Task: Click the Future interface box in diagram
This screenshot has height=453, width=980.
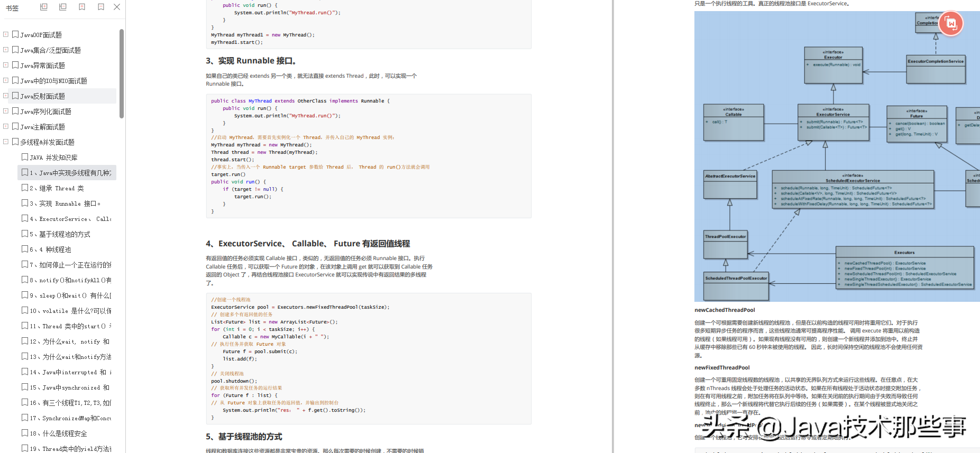Action: click(917, 124)
